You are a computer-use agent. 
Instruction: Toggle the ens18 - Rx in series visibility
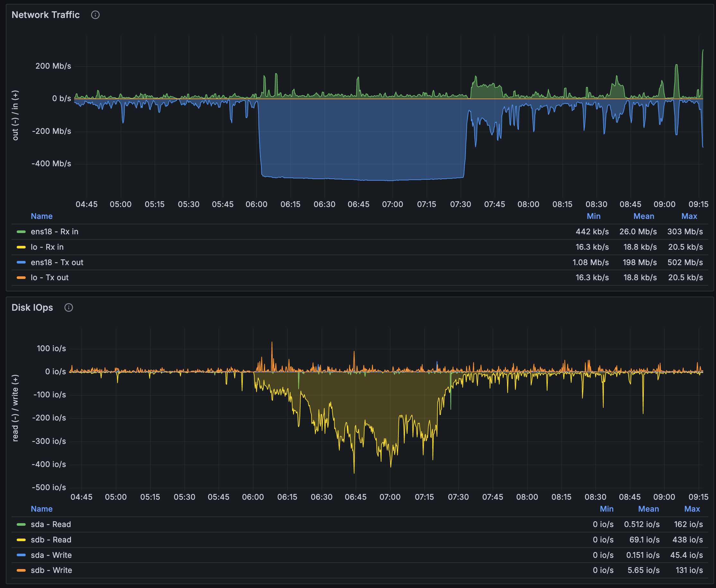tap(55, 232)
